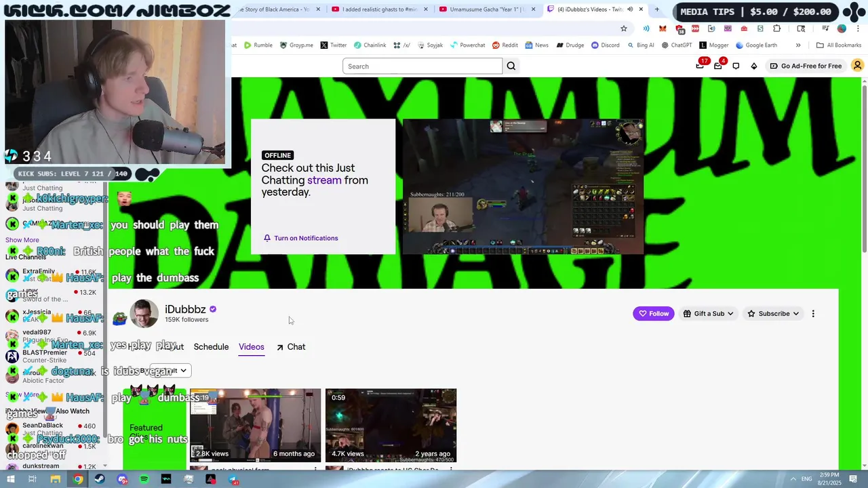Image resolution: width=868 pixels, height=488 pixels.
Task: Open the Bing AI bookmark
Action: click(x=641, y=45)
